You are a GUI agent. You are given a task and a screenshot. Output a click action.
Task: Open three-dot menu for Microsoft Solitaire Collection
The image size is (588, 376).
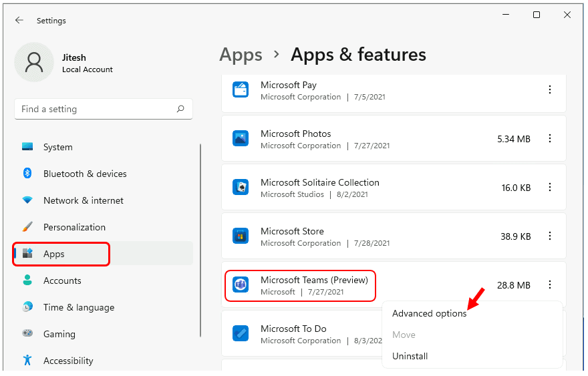[550, 187]
